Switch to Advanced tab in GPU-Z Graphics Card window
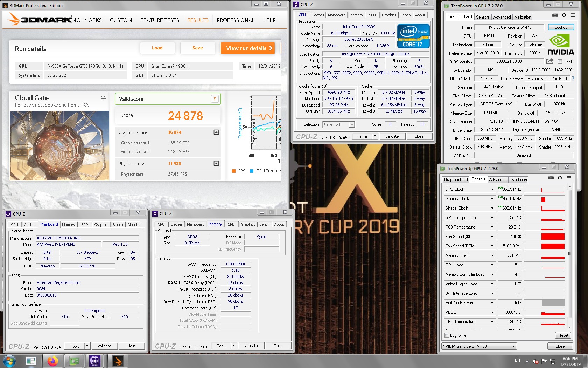This screenshot has height=368, width=588. click(502, 17)
